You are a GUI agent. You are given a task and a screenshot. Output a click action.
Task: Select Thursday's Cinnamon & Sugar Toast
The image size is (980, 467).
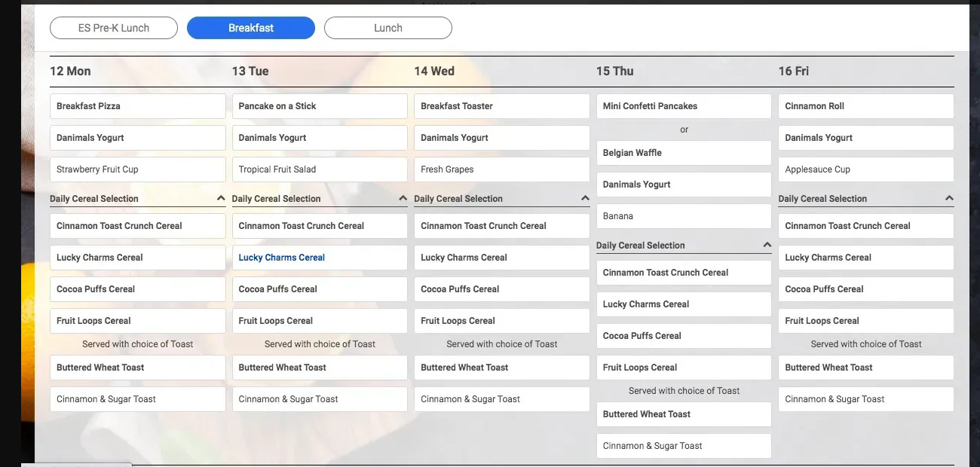684,446
